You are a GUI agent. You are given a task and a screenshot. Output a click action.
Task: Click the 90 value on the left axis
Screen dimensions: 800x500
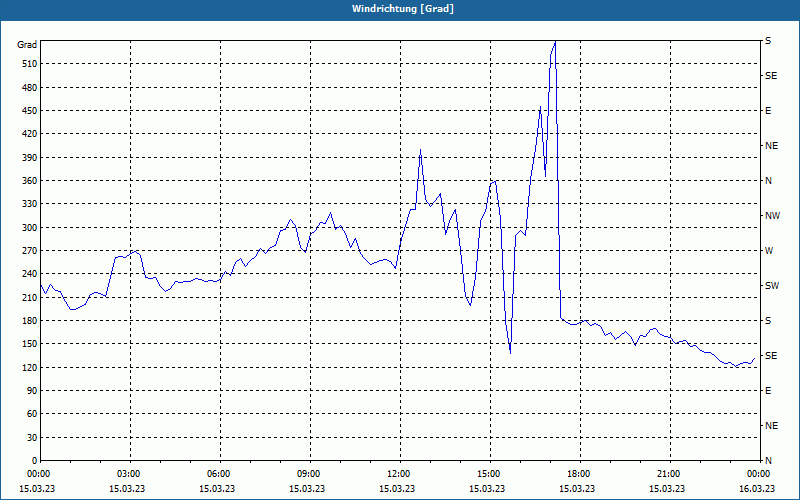[32, 390]
